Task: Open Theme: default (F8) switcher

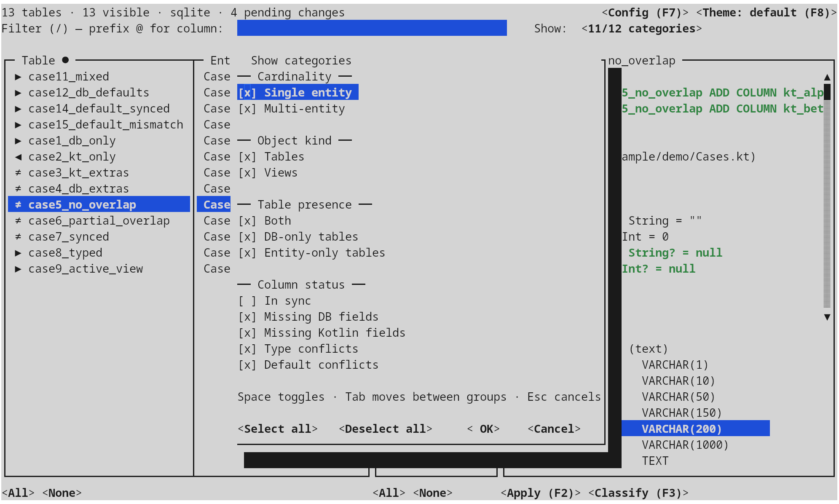Action: pos(767,13)
